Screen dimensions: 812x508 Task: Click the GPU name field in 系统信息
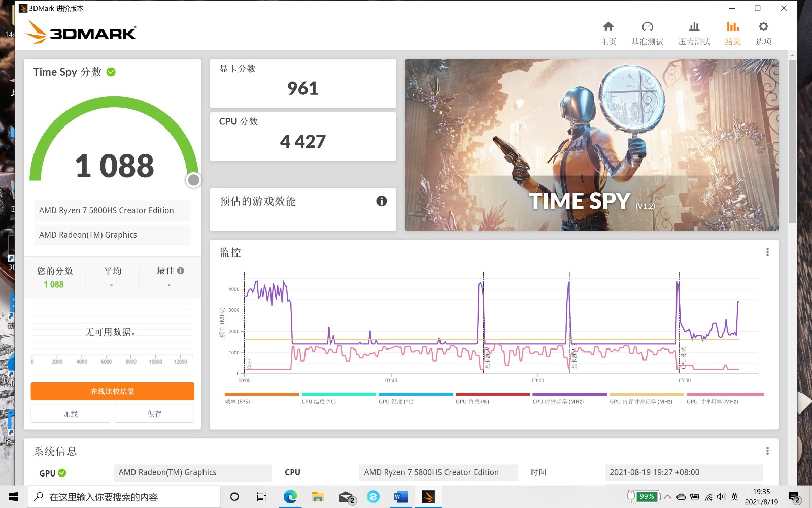pos(193,472)
